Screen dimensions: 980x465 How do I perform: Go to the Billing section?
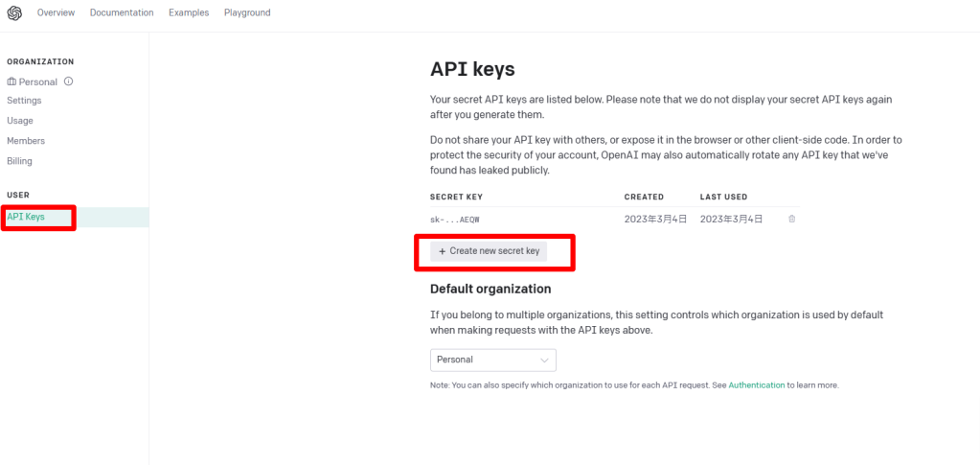pyautogui.click(x=20, y=161)
